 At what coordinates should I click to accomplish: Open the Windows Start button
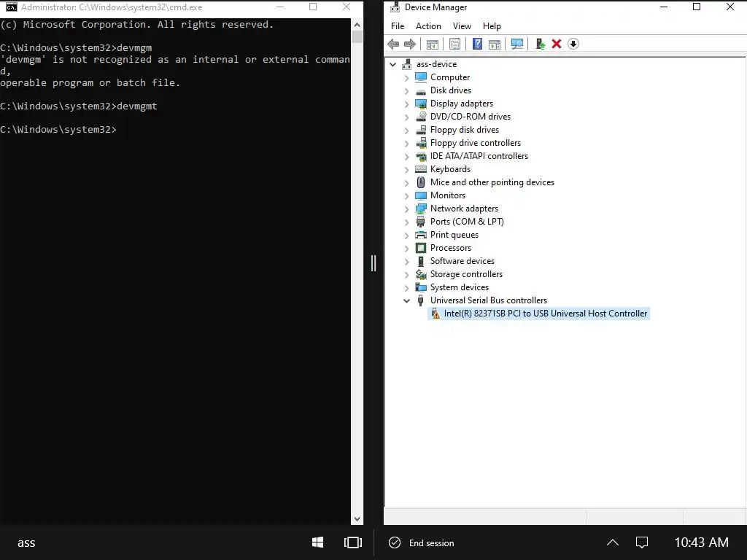coord(318,542)
